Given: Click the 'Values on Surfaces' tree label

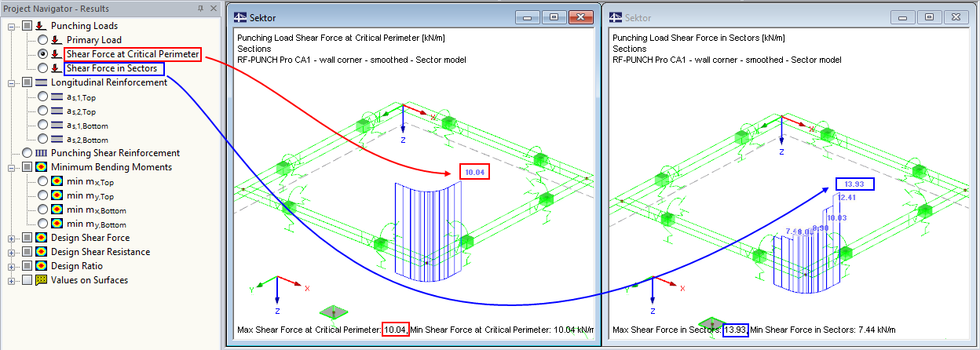Looking at the screenshot, I should [x=90, y=280].
